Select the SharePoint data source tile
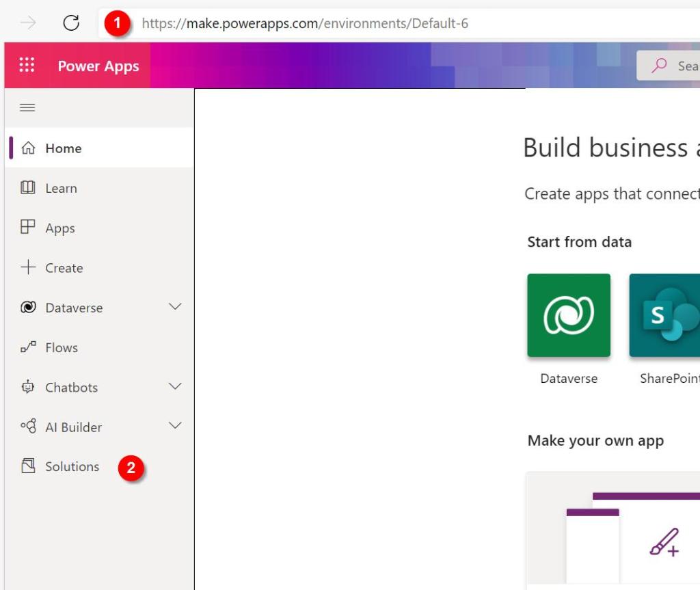700x590 pixels. pos(664,315)
